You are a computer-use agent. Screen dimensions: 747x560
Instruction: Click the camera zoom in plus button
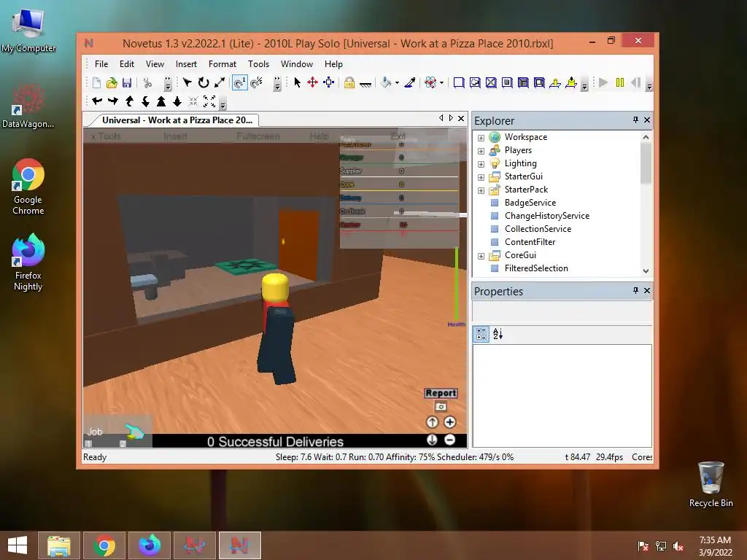[449, 422]
